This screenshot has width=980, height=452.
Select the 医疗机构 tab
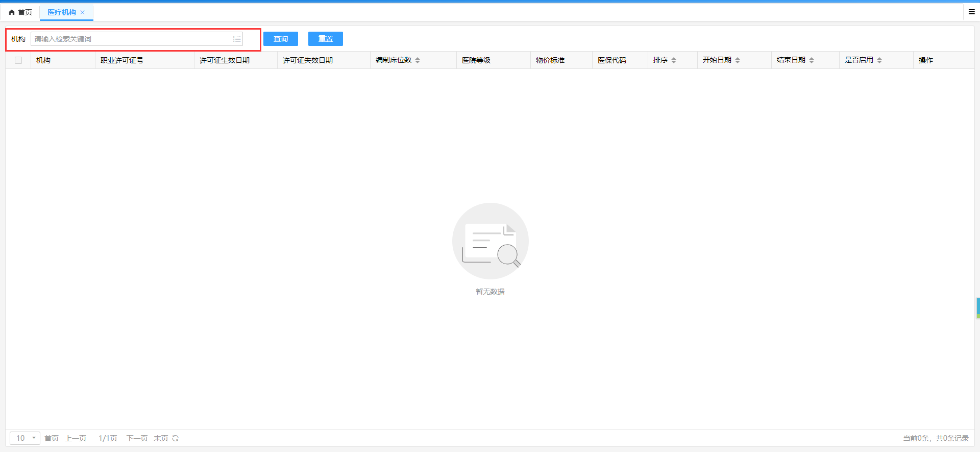point(62,12)
